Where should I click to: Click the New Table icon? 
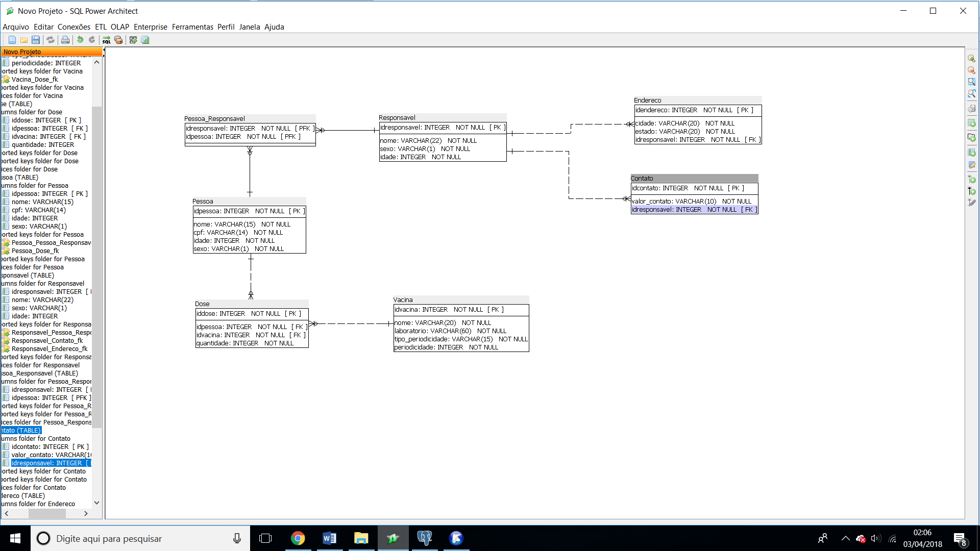click(x=972, y=123)
